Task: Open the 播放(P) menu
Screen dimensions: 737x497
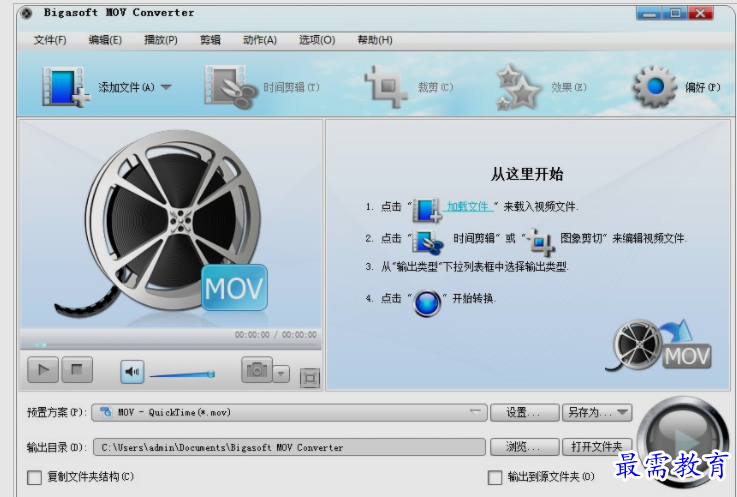Action: point(161,40)
